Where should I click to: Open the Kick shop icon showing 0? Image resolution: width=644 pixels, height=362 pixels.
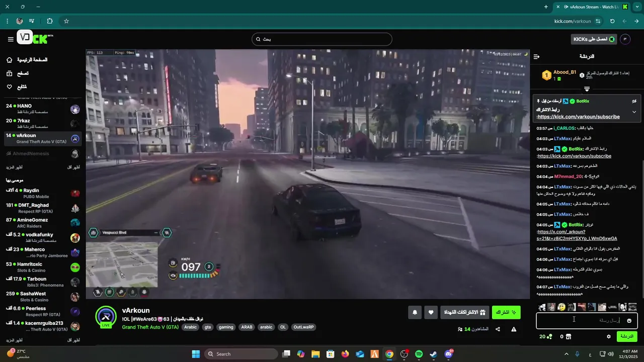point(566,336)
